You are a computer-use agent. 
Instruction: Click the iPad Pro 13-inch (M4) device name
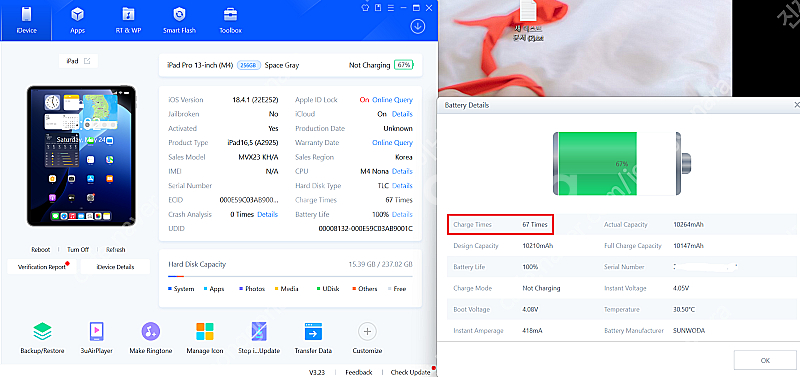pyautogui.click(x=201, y=65)
